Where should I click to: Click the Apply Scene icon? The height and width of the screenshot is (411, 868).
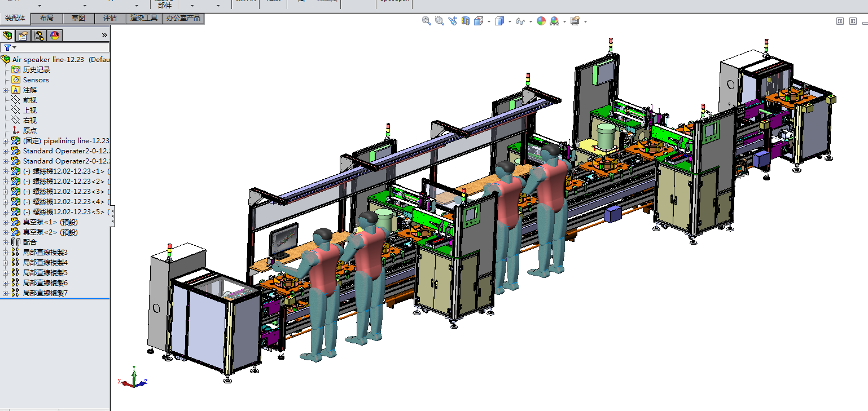[x=554, y=21]
